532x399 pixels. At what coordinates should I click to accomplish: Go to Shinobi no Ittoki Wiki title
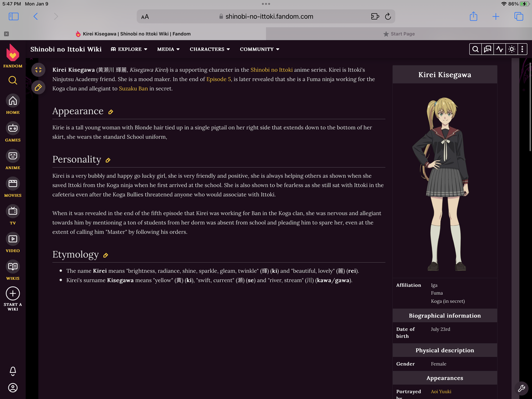coord(66,49)
